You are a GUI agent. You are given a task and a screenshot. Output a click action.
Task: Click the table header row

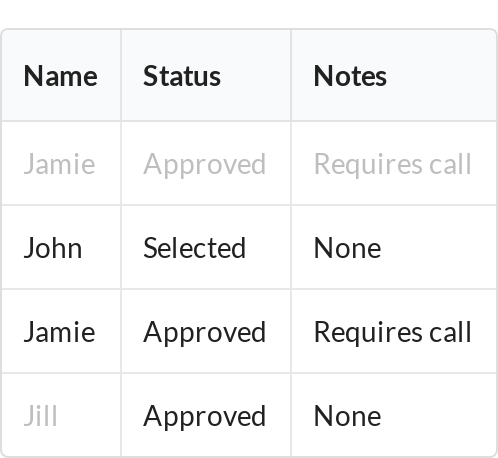pyautogui.click(x=249, y=75)
